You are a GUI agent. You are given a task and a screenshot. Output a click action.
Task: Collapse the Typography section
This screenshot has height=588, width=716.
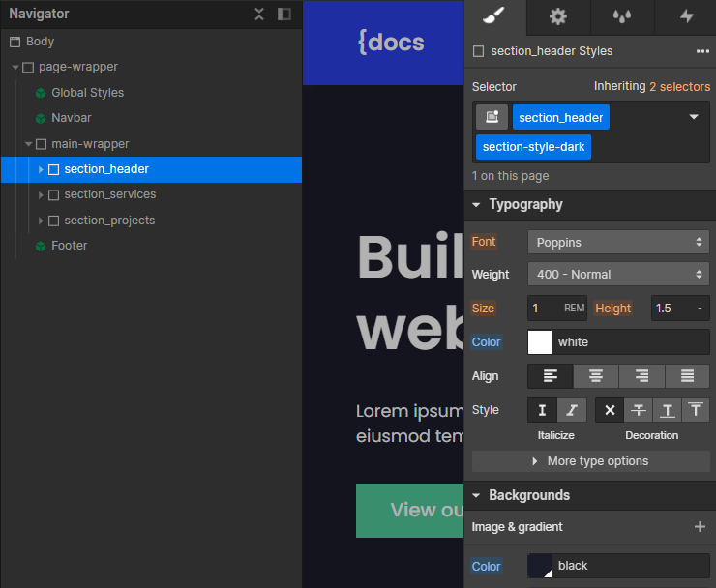[476, 204]
